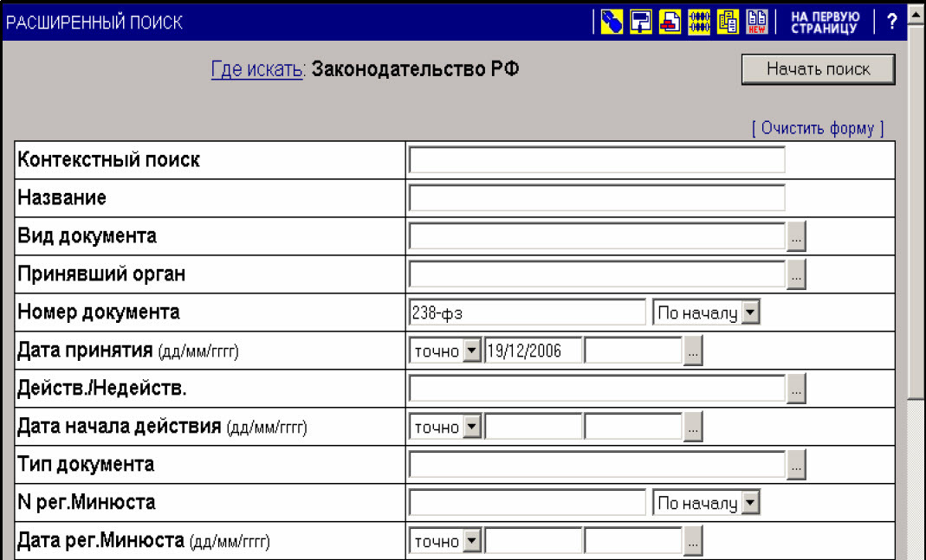This screenshot has height=560, width=926.
Task: Click the '...' button beside Принявший орган
Action: coord(797,274)
